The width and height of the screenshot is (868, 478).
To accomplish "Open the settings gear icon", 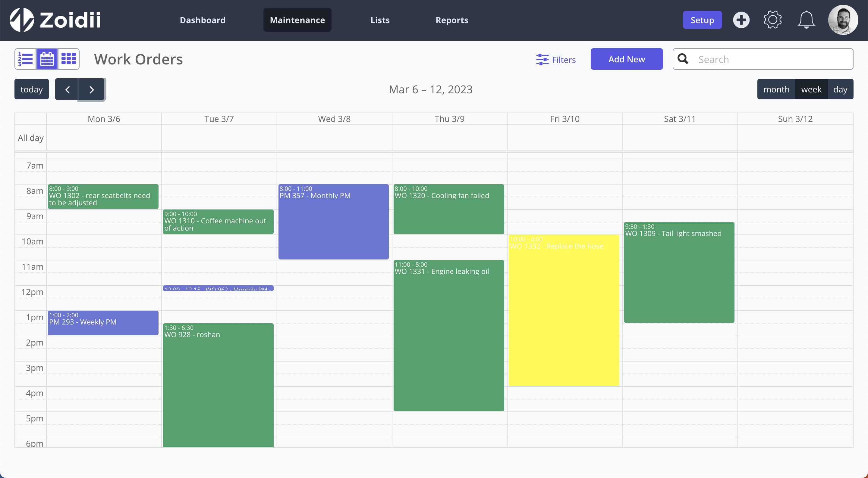I will point(772,20).
